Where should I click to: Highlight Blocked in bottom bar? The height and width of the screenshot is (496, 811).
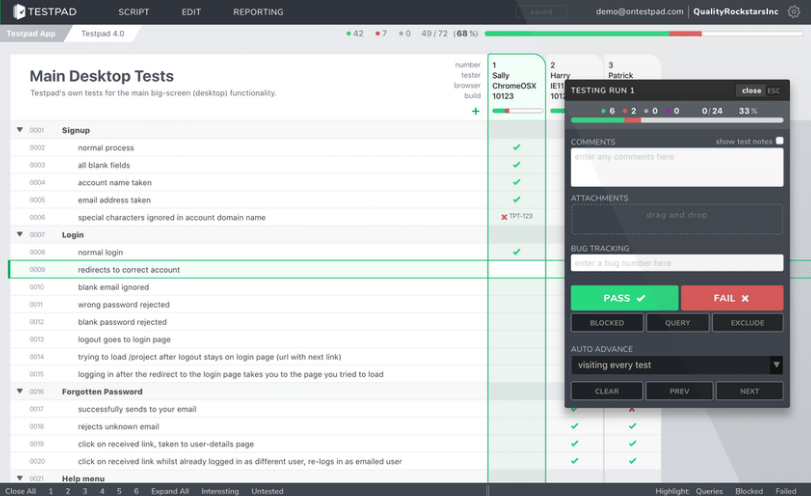(x=749, y=491)
